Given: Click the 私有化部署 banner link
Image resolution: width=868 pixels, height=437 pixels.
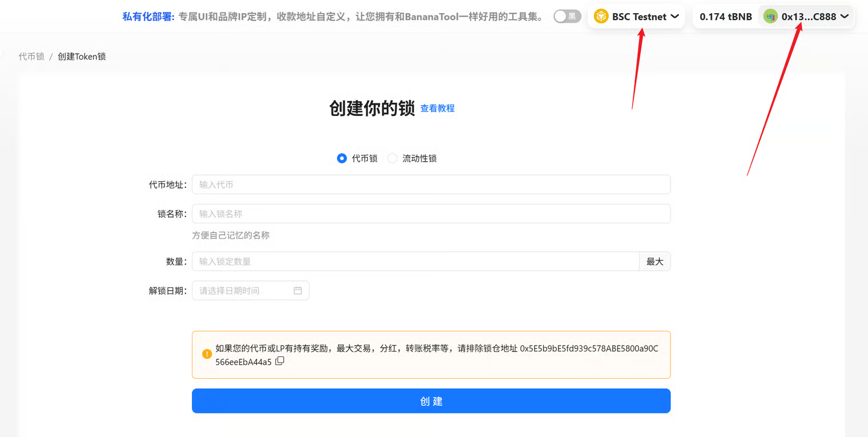Looking at the screenshot, I should point(148,17).
